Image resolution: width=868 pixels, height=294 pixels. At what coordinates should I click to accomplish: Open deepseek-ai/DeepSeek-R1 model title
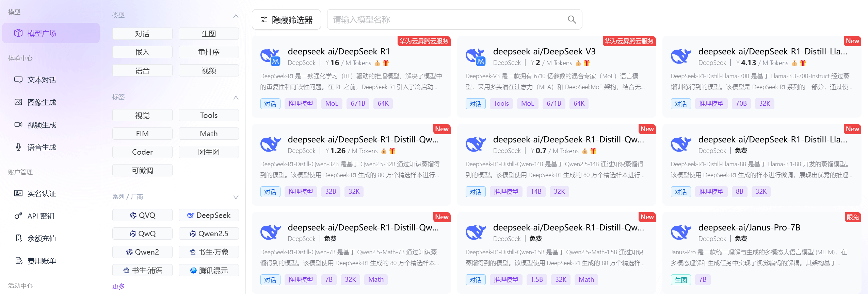tap(339, 51)
